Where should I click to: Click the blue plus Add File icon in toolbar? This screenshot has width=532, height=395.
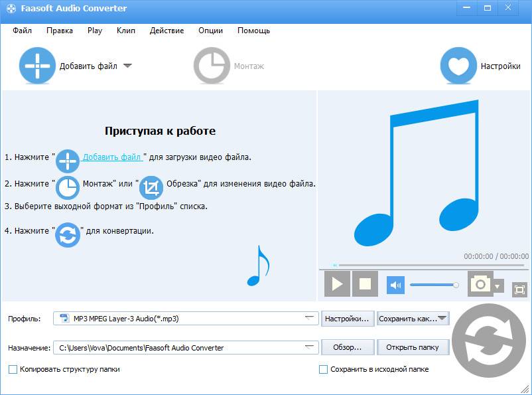(37, 66)
